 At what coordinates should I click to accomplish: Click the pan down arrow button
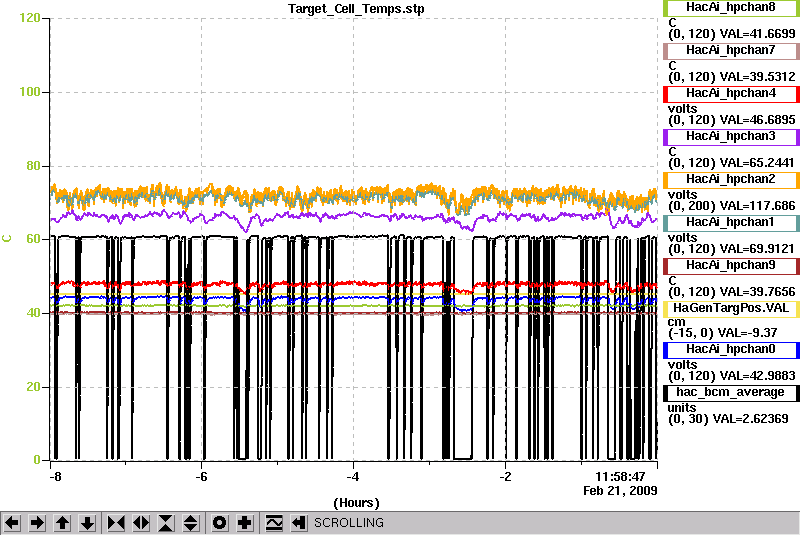point(87,523)
